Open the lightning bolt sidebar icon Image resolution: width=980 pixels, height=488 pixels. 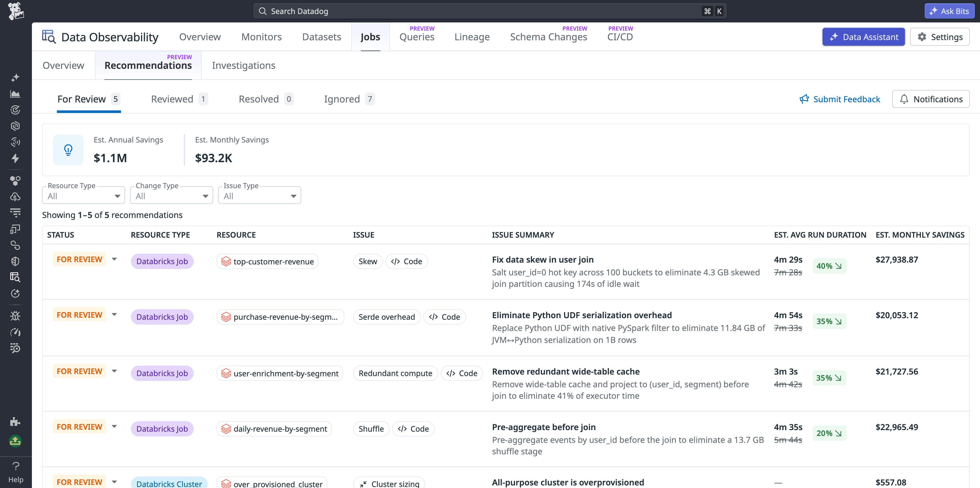[x=15, y=158]
